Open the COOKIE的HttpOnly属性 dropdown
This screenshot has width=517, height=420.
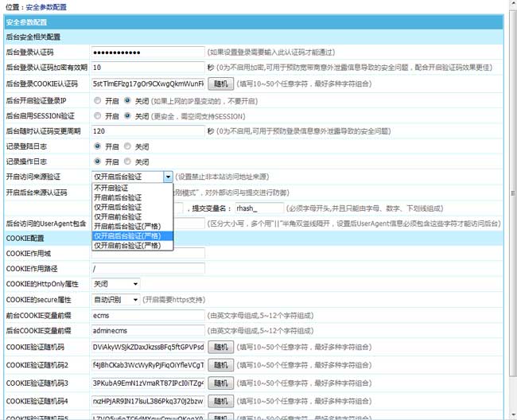coord(115,283)
